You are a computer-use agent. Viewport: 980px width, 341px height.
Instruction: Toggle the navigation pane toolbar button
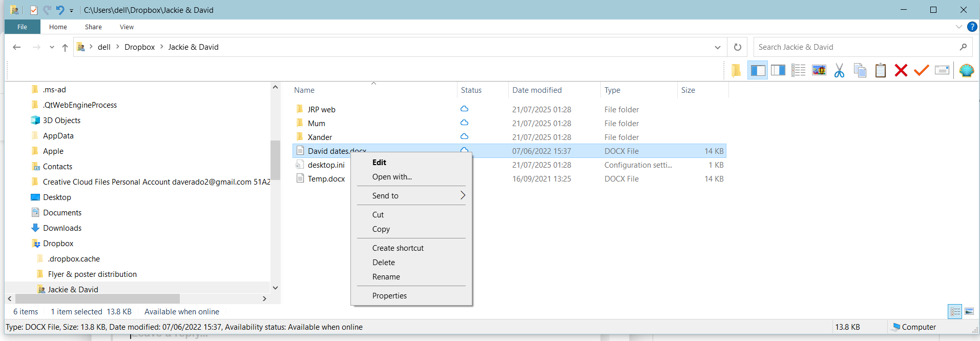tap(758, 70)
